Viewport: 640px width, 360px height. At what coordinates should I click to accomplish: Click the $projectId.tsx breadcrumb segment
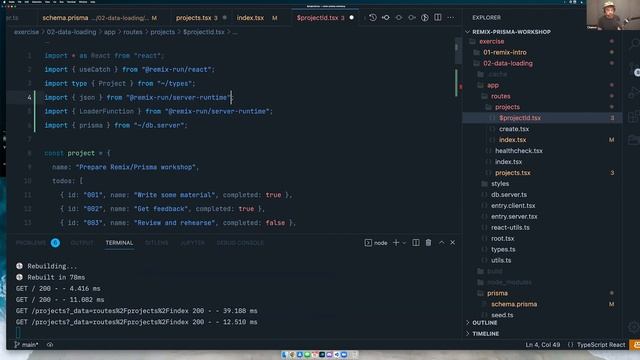(204, 32)
